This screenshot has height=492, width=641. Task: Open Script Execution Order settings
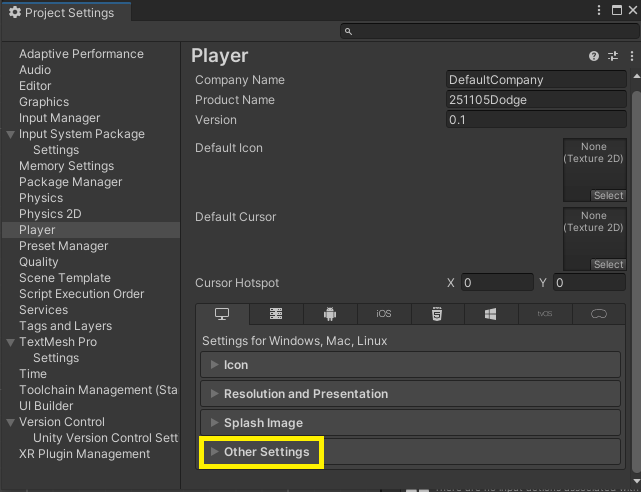coord(82,294)
